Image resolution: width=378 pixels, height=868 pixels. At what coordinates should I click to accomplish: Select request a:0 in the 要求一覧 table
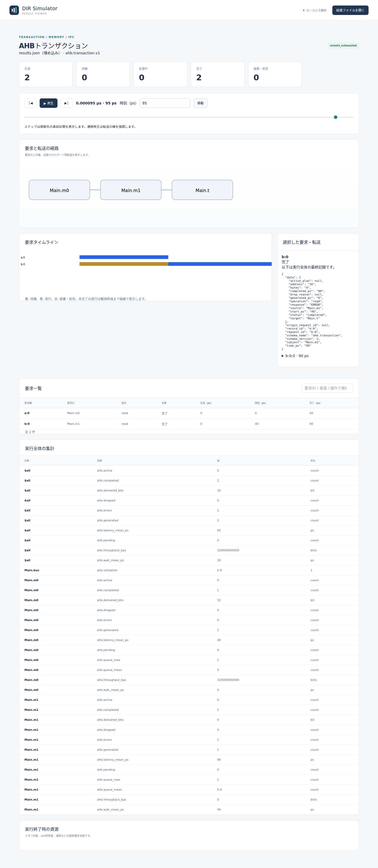coord(189,413)
